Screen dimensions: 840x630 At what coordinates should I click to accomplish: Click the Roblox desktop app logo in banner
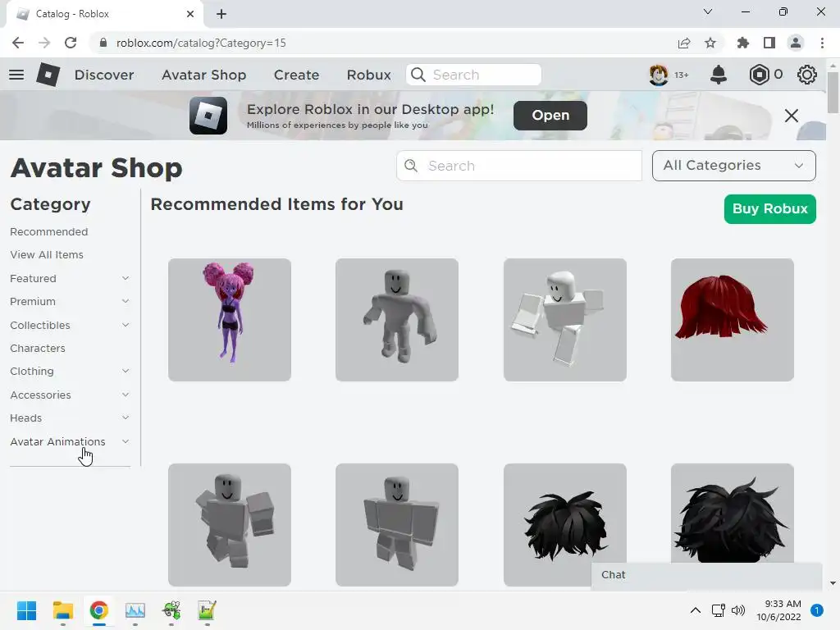(x=208, y=115)
